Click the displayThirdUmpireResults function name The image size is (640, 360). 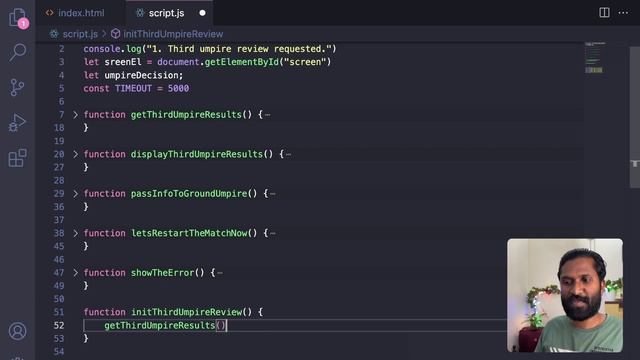click(x=197, y=154)
